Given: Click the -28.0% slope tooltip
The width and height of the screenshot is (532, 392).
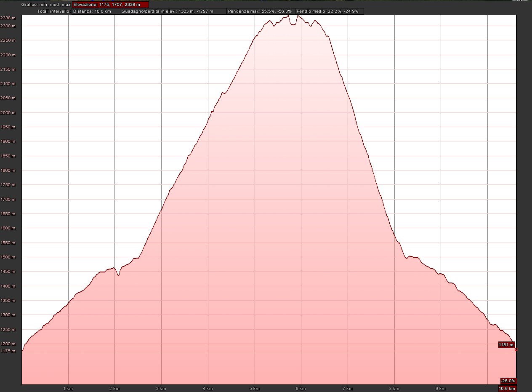Looking at the screenshot, I should [x=508, y=381].
